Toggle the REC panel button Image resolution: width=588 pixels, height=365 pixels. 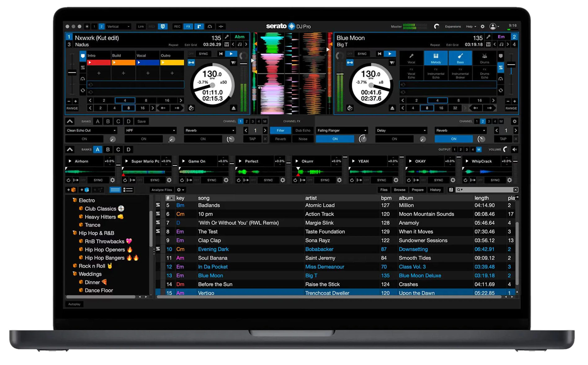(177, 26)
